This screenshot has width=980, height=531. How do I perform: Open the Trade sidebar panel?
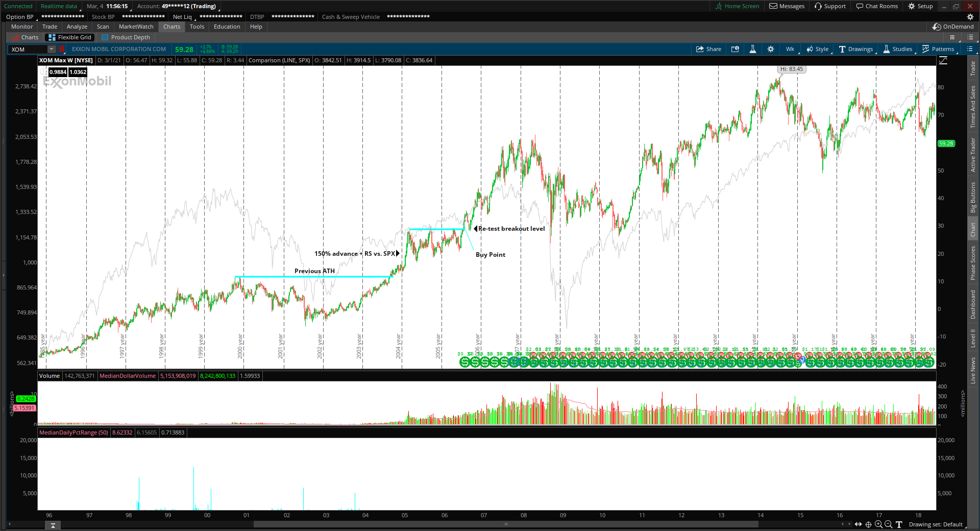[x=973, y=68]
